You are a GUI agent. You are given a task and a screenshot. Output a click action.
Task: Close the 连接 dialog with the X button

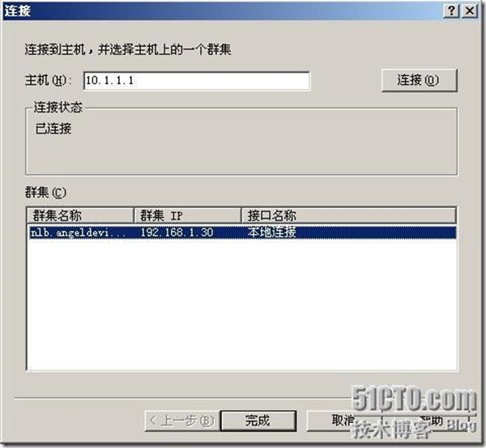[x=470, y=11]
